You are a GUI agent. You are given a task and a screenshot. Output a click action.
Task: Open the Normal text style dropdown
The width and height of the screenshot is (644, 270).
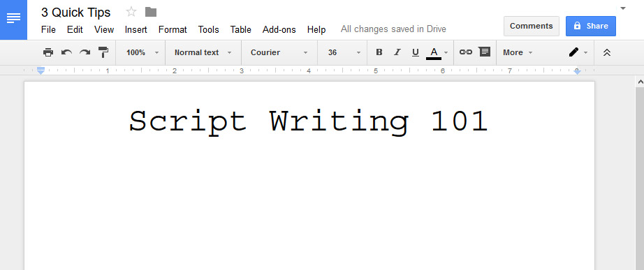203,52
